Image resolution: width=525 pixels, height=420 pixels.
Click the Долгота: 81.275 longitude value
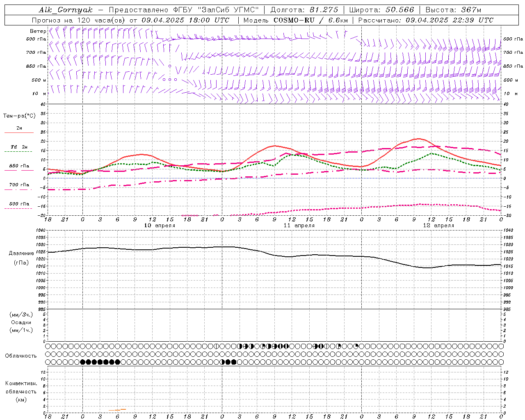[x=304, y=10]
